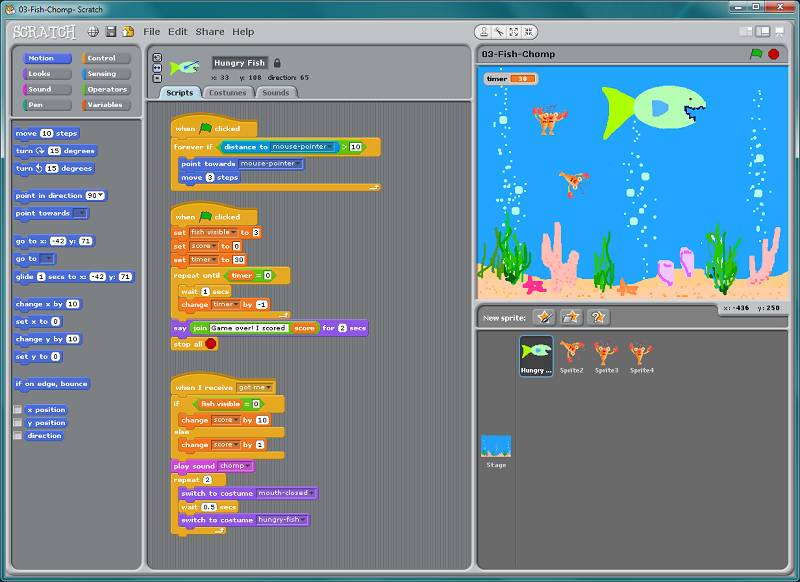Click the red stop sign button
This screenshot has height=582, width=800.
click(773, 54)
